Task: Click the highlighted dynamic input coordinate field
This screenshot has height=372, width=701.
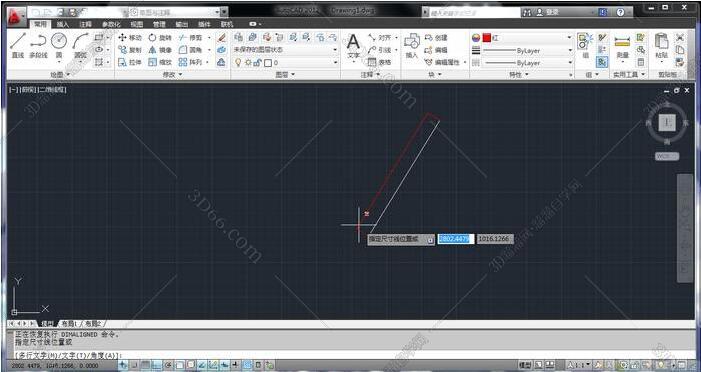Action: click(456, 239)
